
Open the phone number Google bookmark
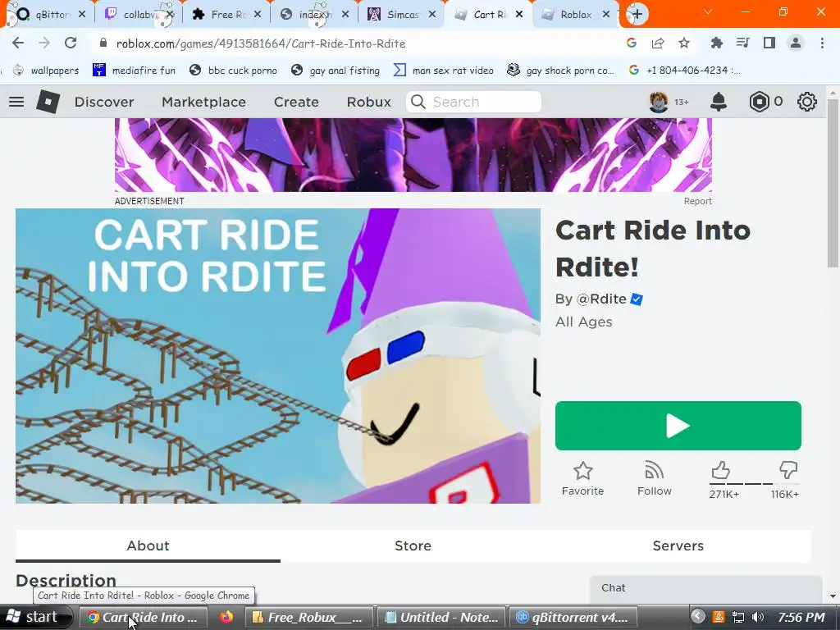click(685, 71)
